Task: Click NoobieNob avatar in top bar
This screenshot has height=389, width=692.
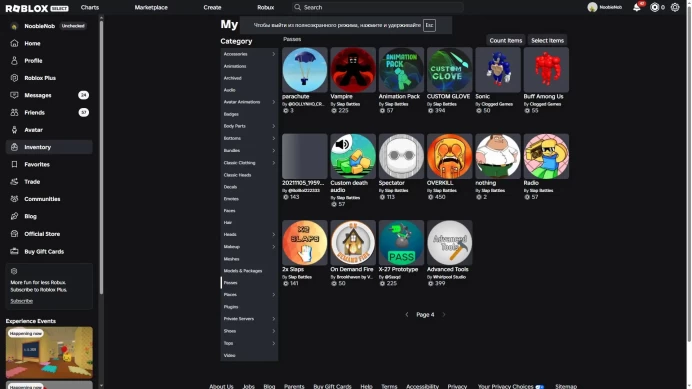Action: pos(592,8)
